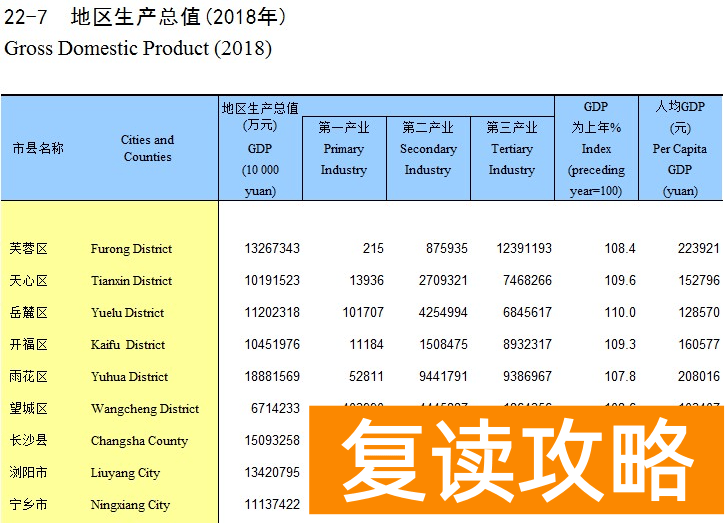725x523 pixels.
Task: Select tertiary industry value 7468266
Action: coord(527,281)
